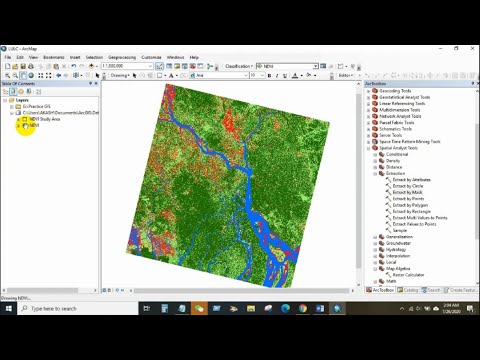Switch to the Catalog tab
This screenshot has width=480, height=360.
pos(408,290)
